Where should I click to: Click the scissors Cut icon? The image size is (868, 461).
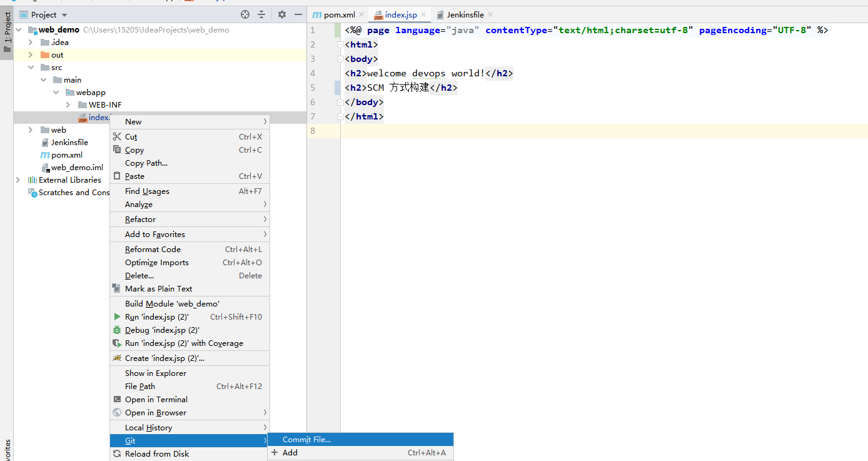pos(117,136)
